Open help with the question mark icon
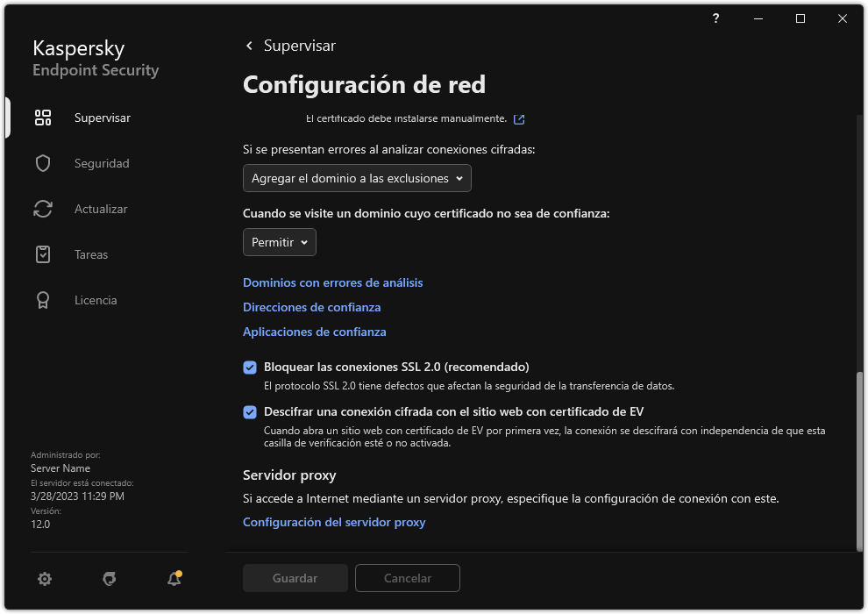868x614 pixels. pos(715,18)
